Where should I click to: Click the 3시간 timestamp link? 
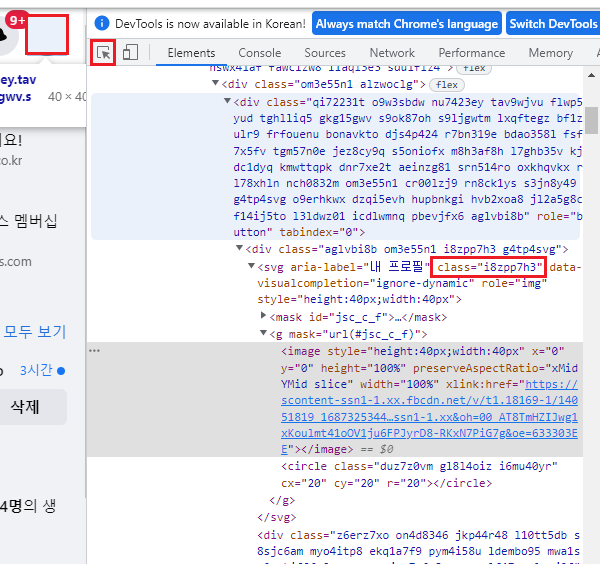coord(36,370)
